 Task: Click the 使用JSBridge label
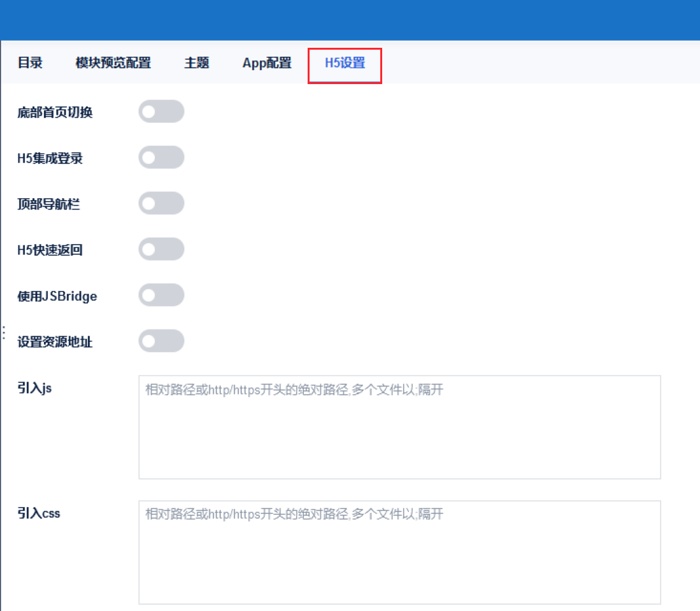tap(57, 296)
